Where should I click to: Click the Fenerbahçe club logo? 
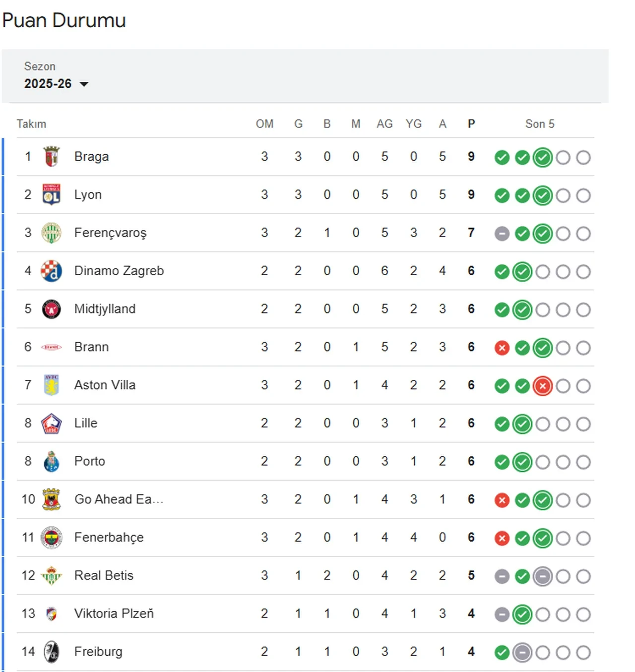[51, 538]
